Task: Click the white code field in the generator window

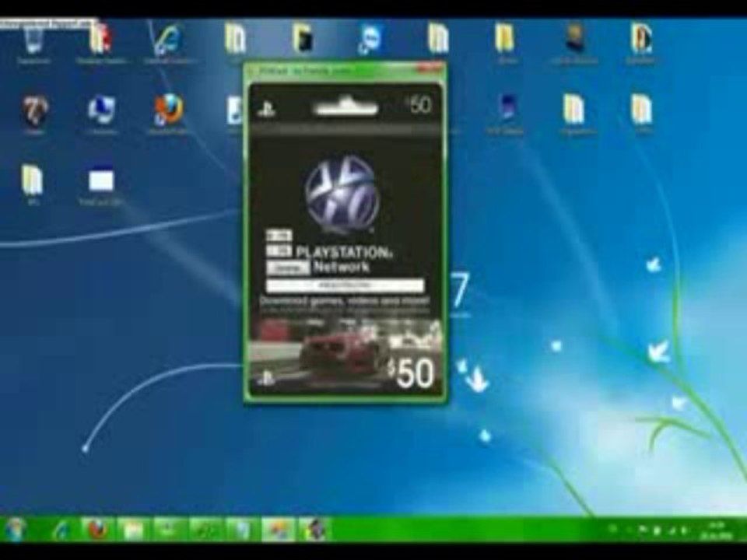Action: (x=345, y=285)
